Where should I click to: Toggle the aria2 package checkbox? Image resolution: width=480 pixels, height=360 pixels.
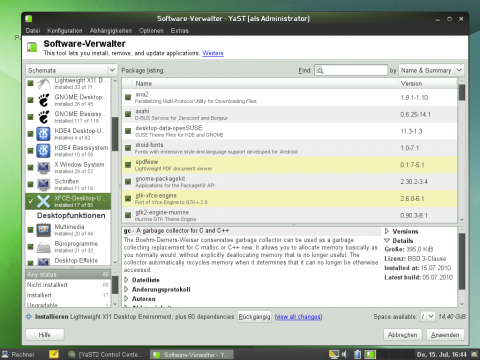click(128, 97)
